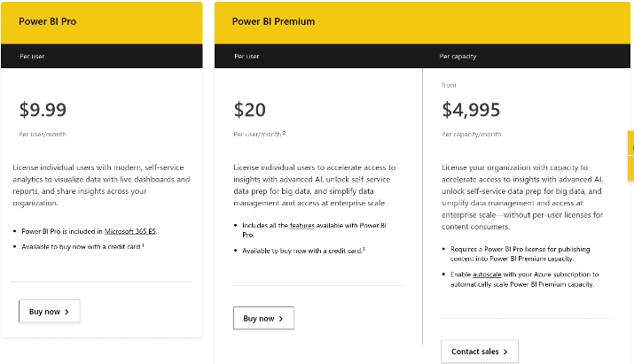Click footnote 2 after Per user/month
Image resolution: width=634 pixels, height=364 pixels.
point(285,133)
